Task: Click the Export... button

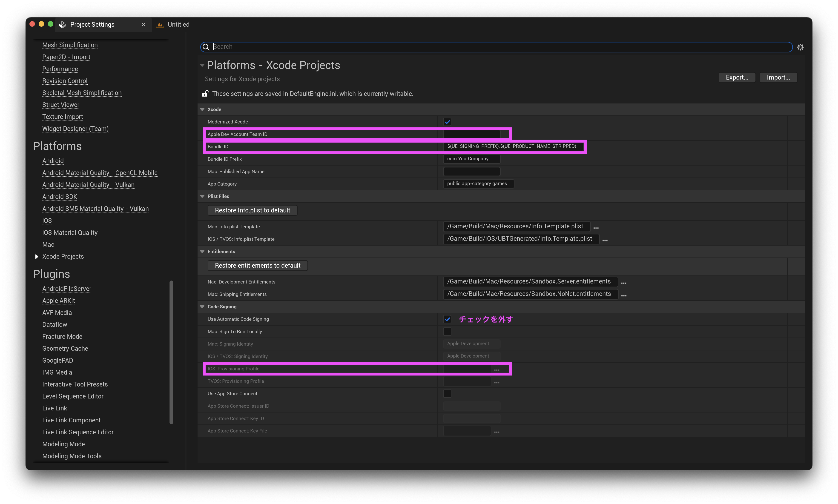Action: [737, 77]
